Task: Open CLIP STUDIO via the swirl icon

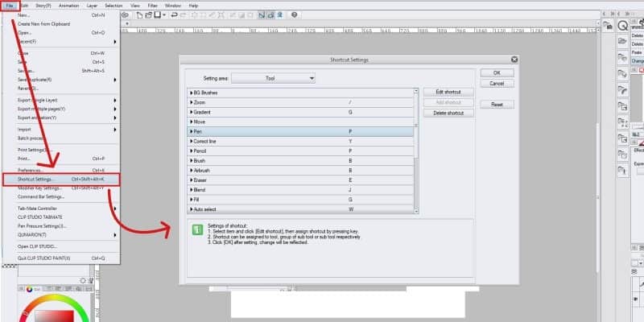Action: [126, 14]
